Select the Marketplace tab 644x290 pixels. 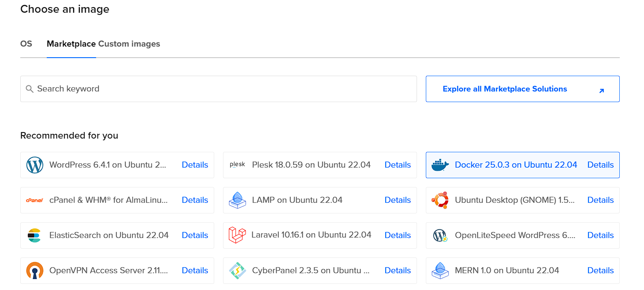[x=71, y=44]
